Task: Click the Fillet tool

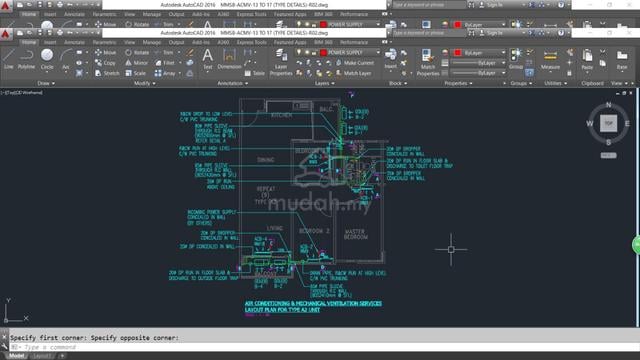Action: pos(165,63)
